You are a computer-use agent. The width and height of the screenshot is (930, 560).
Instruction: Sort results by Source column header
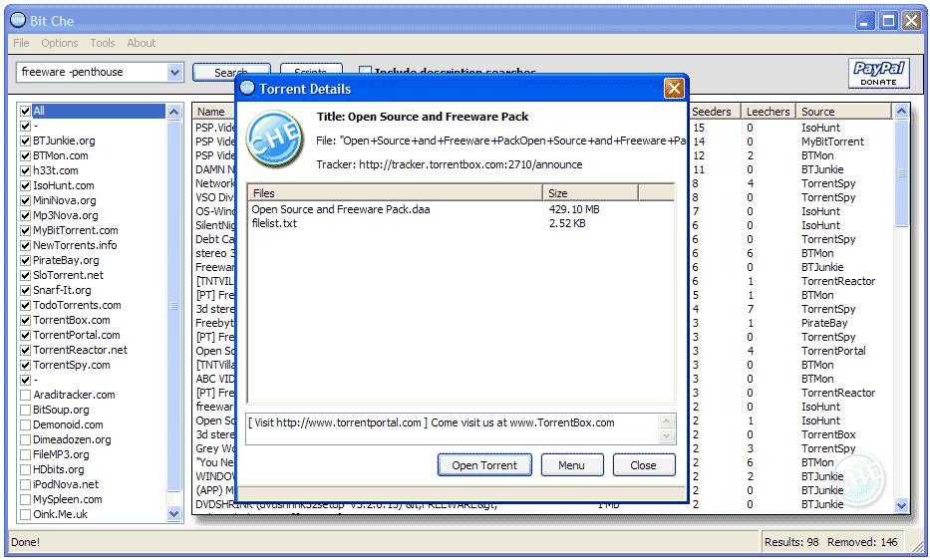(x=844, y=112)
